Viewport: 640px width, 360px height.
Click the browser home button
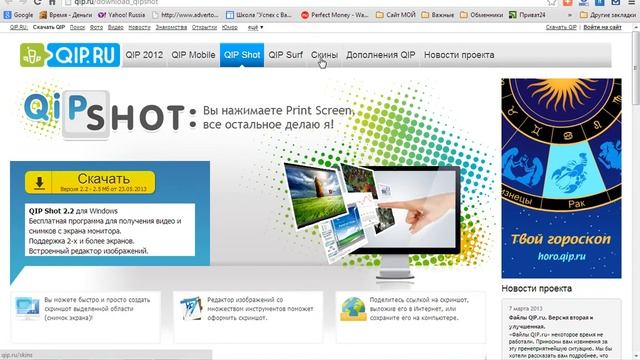(x=52, y=2)
